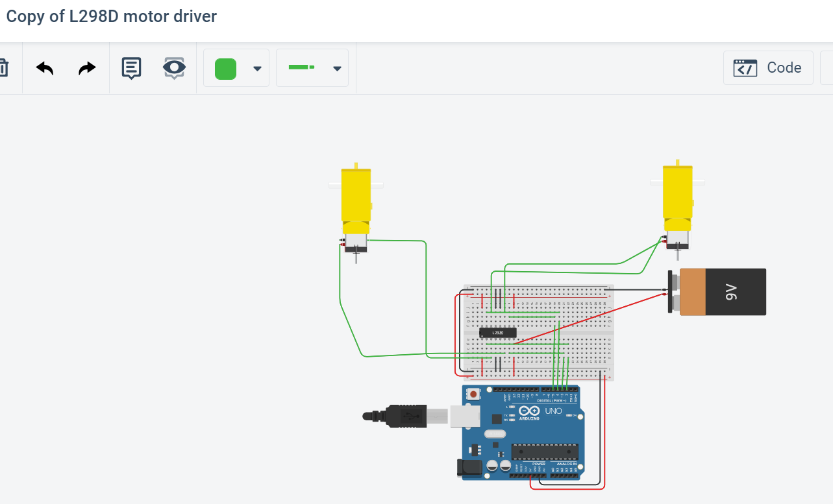This screenshot has width=833, height=504.
Task: Click the delete trash icon
Action: pos(3,67)
